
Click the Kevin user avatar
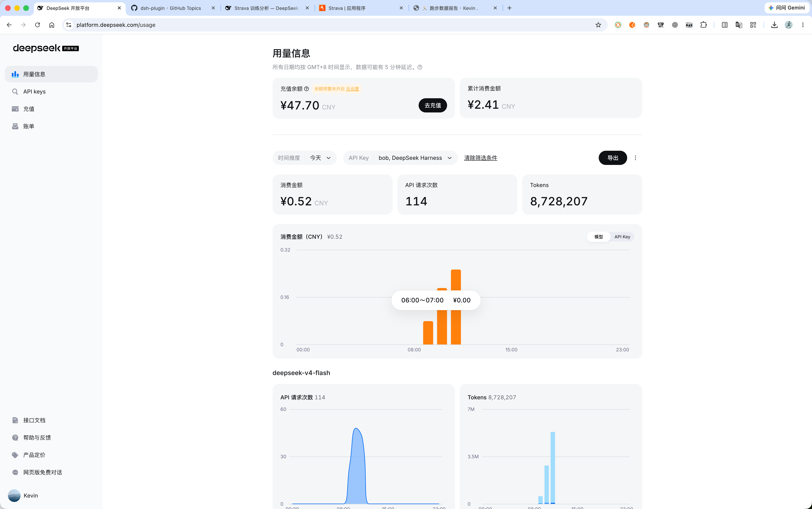click(x=14, y=496)
